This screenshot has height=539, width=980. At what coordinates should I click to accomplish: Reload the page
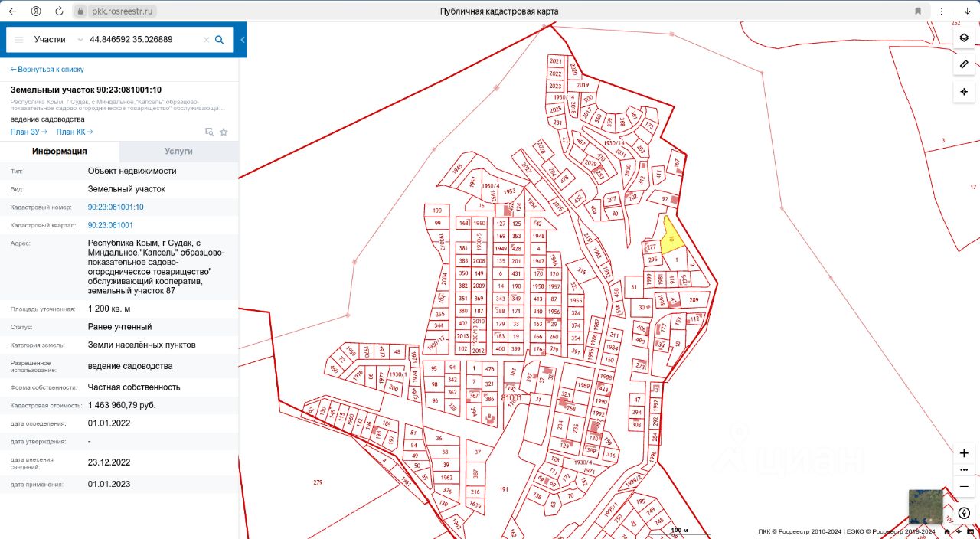(x=59, y=11)
